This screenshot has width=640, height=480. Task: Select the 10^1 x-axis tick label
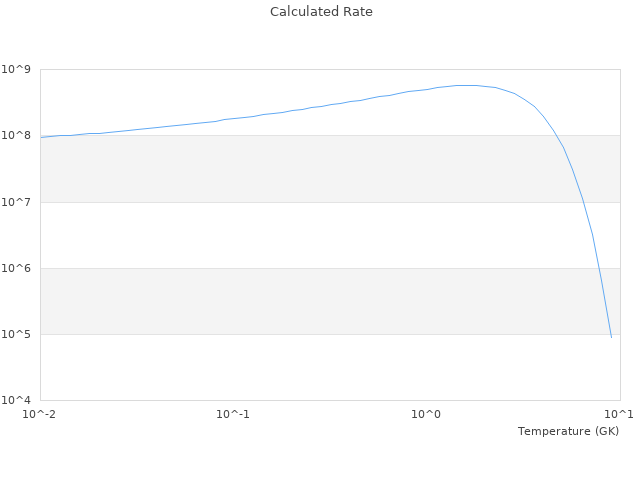coord(619,414)
